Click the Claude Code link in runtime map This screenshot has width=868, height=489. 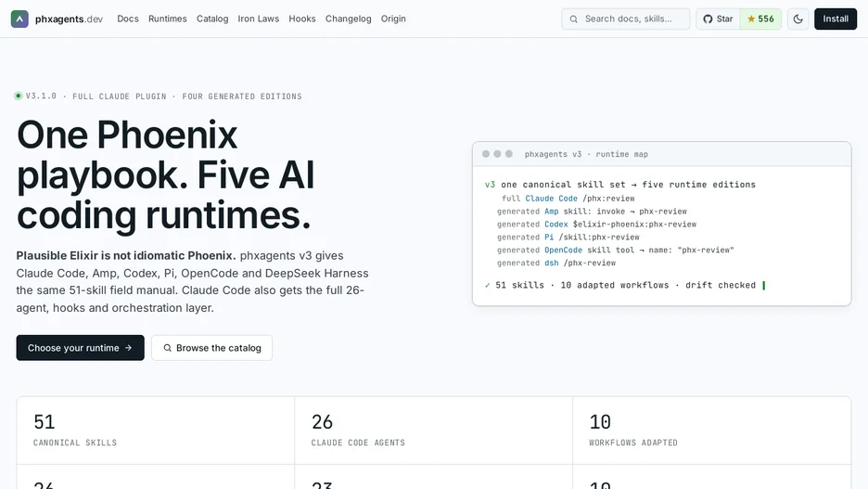coord(552,199)
